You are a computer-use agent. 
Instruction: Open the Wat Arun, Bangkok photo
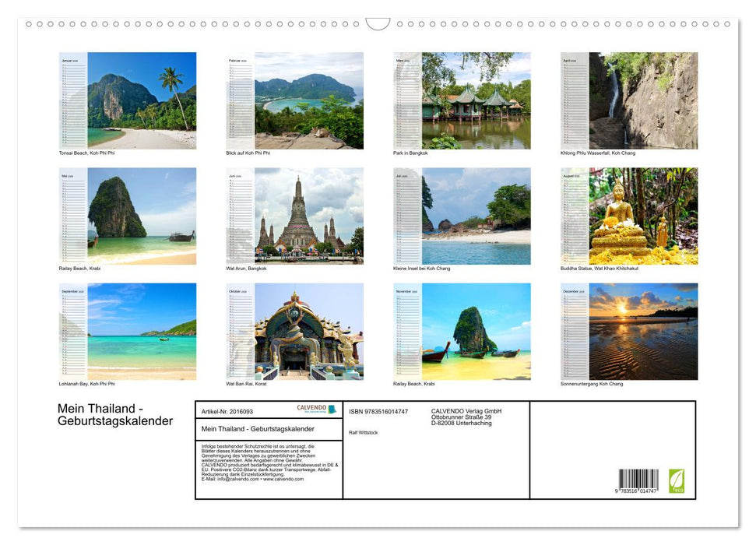point(294,216)
